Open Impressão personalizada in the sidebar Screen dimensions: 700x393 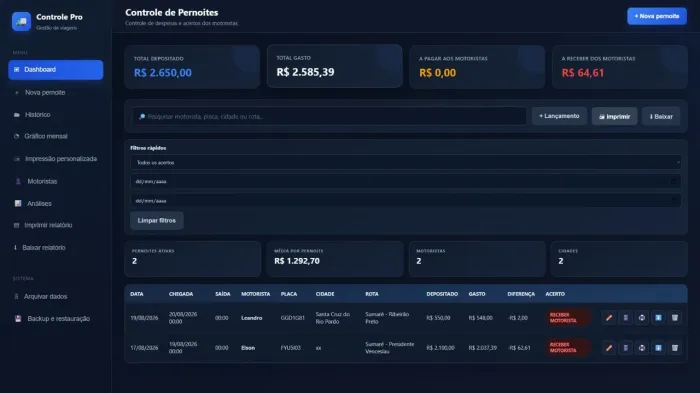[55, 159]
